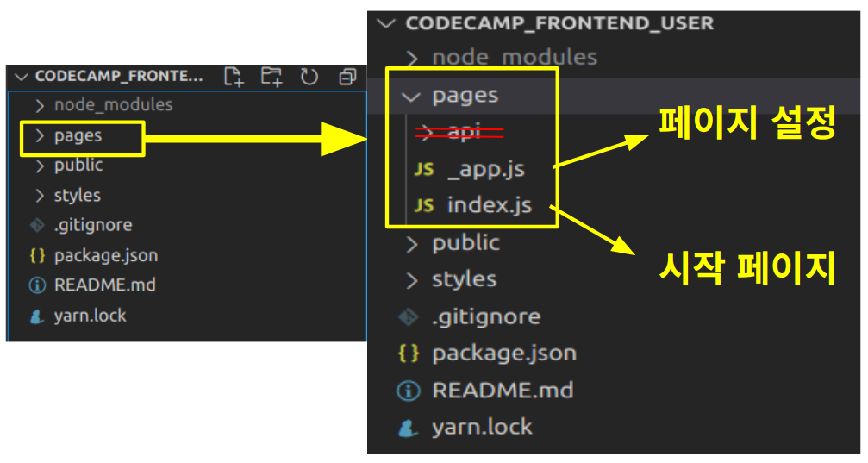Open package.json in the right explorer
The width and height of the screenshot is (868, 463).
click(x=504, y=354)
